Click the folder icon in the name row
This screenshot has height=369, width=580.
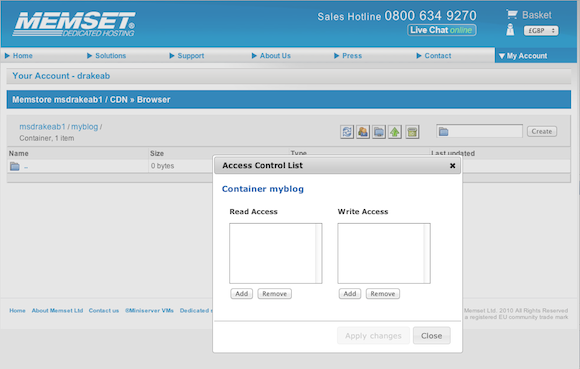[x=15, y=166]
